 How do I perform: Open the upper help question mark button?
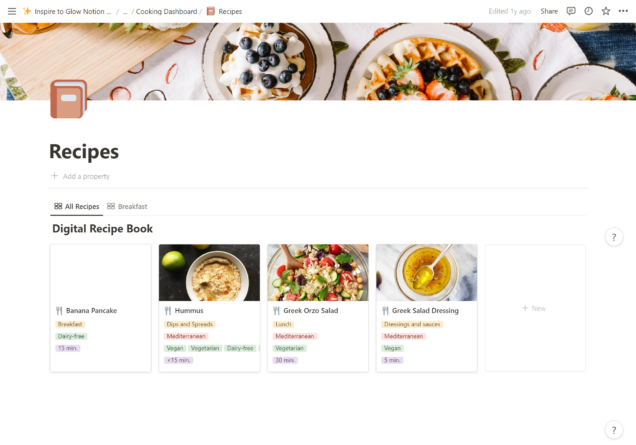[614, 237]
